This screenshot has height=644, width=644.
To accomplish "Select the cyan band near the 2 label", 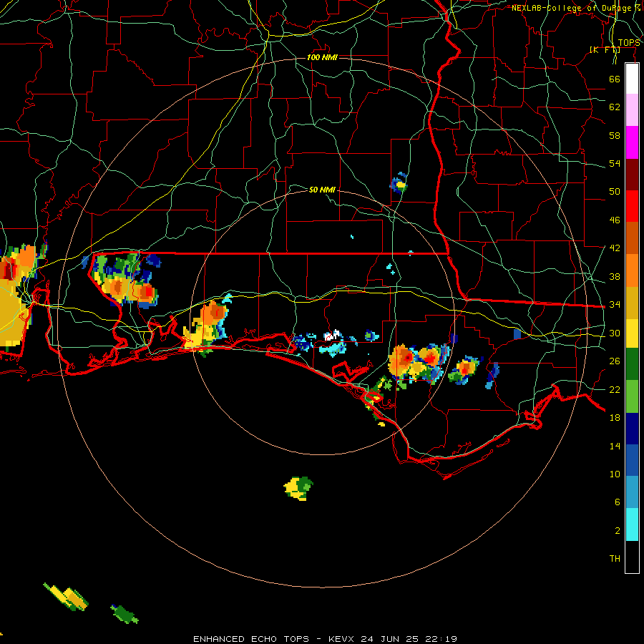I will (x=632, y=524).
